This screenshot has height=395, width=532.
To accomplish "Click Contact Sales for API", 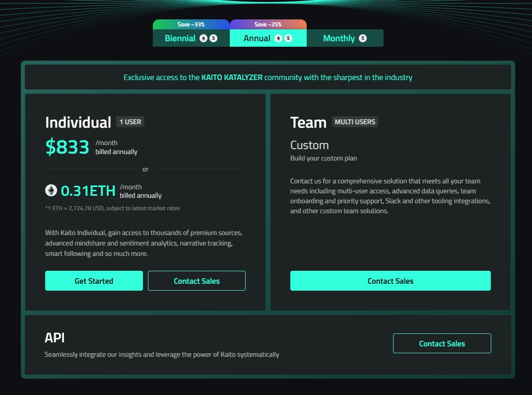I will point(442,343).
